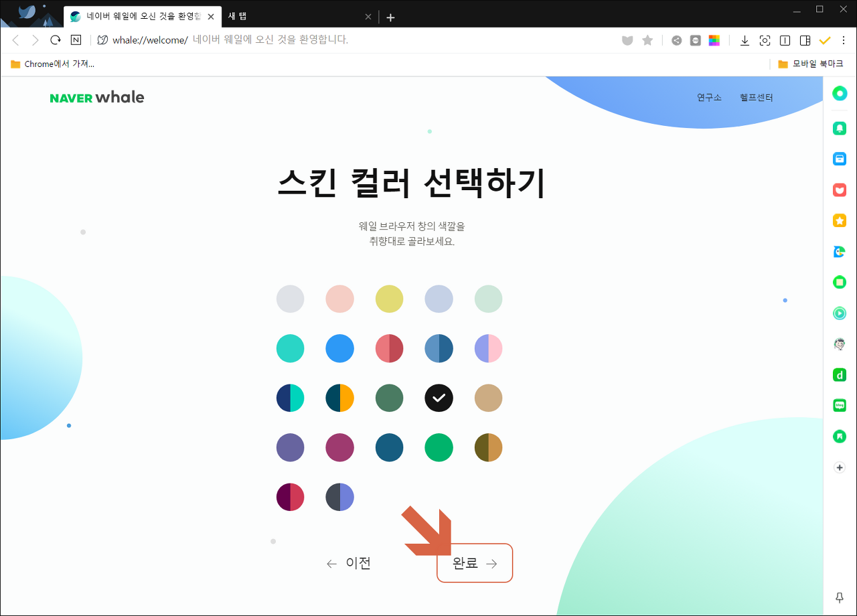This screenshot has width=857, height=616.
Task: Close the 새 탭 tab
Action: [x=368, y=17]
